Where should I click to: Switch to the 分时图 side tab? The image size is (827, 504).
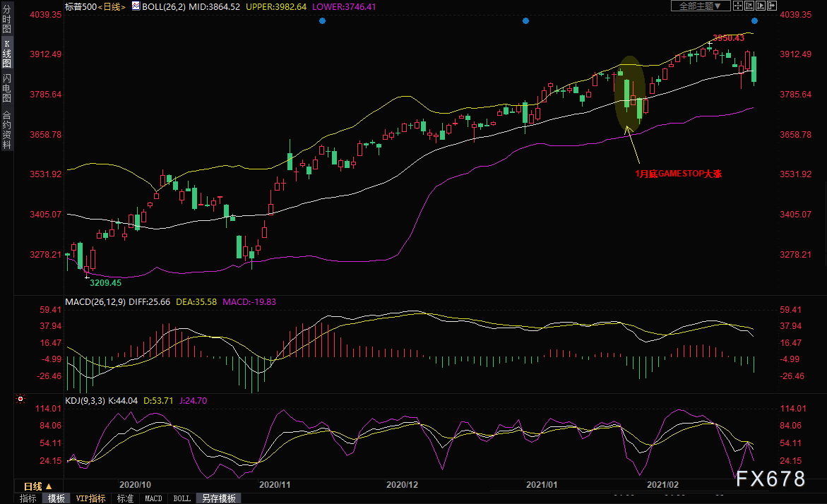(7, 18)
